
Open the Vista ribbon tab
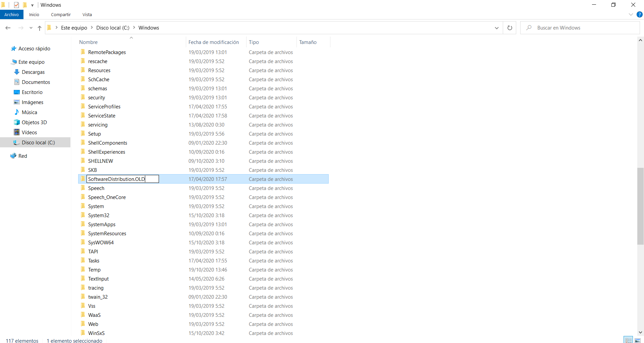[x=87, y=14]
